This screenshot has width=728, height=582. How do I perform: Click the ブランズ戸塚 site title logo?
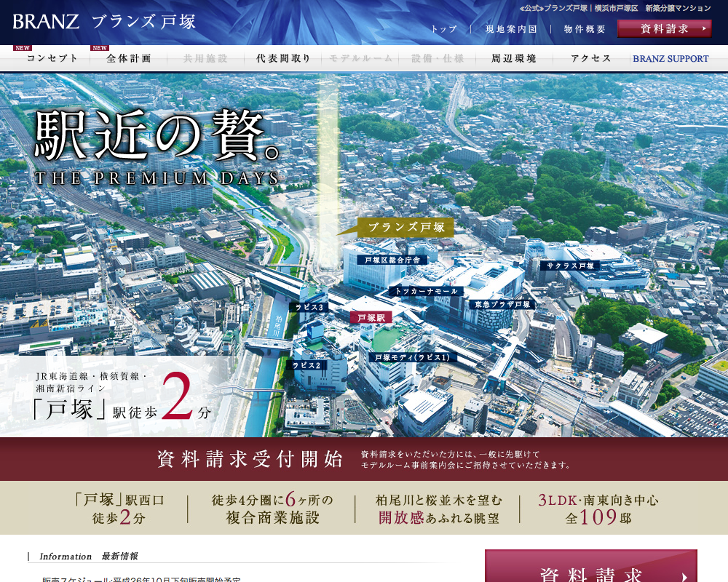(x=144, y=21)
